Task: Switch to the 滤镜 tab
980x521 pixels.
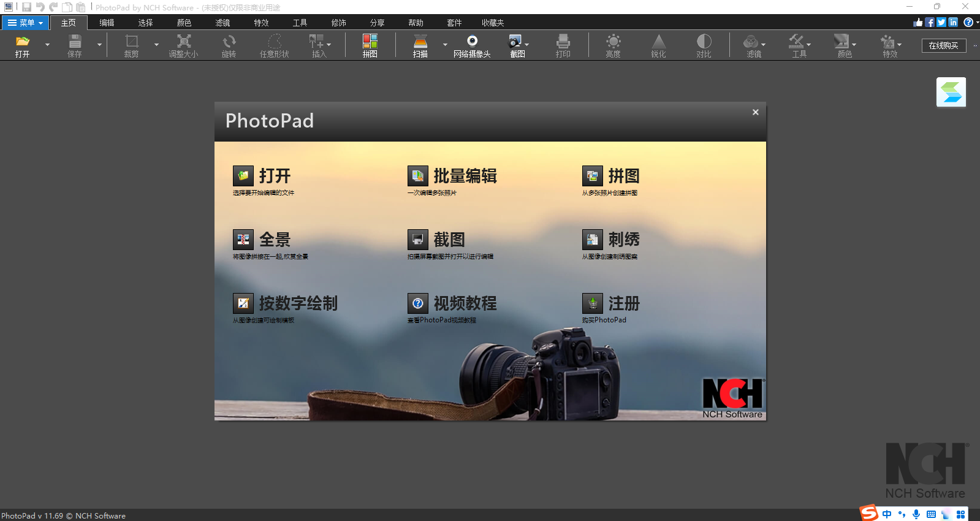Action: (222, 23)
